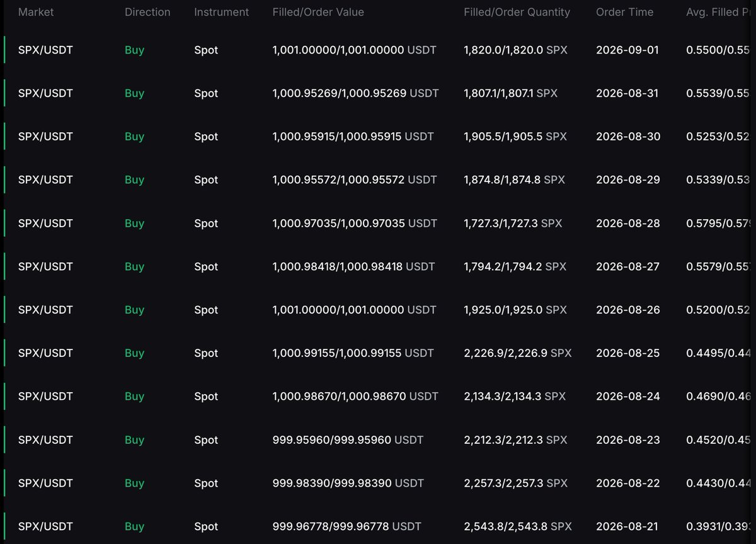This screenshot has width=756, height=544.
Task: Click the order time 2026-08-30
Action: pyautogui.click(x=628, y=137)
